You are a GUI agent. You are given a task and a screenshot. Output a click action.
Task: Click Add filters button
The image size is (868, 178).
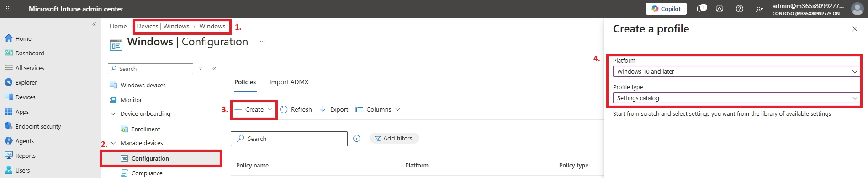[394, 138]
